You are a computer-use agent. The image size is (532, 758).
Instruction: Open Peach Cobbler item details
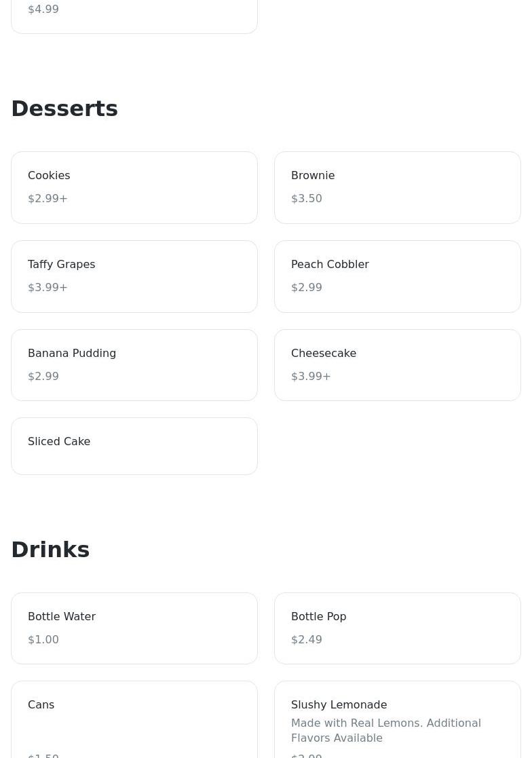pyautogui.click(x=397, y=276)
